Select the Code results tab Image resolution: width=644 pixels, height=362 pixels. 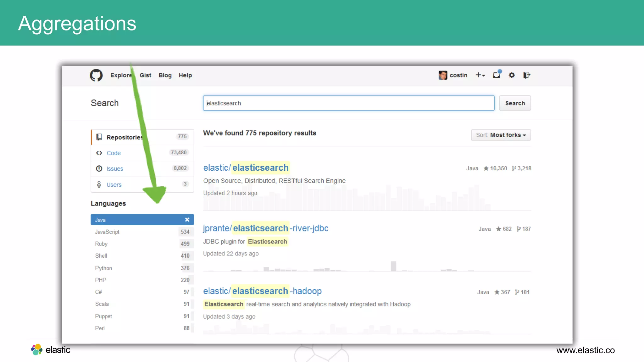(x=142, y=153)
